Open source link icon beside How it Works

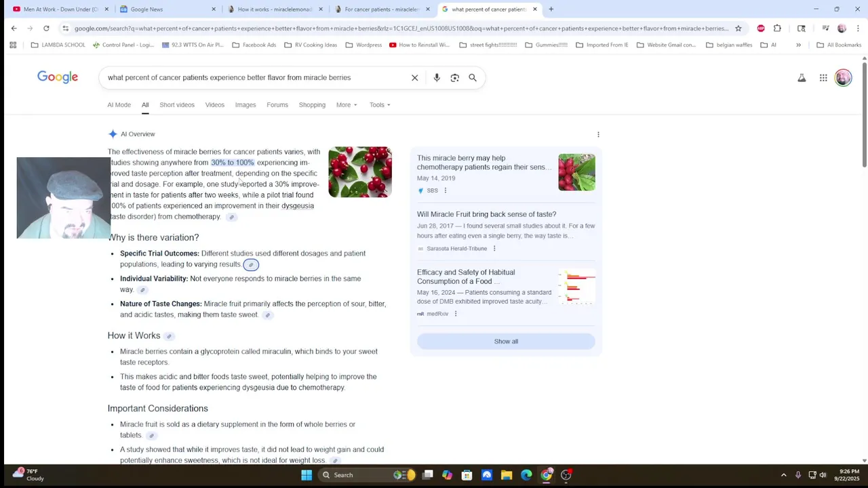169,336
